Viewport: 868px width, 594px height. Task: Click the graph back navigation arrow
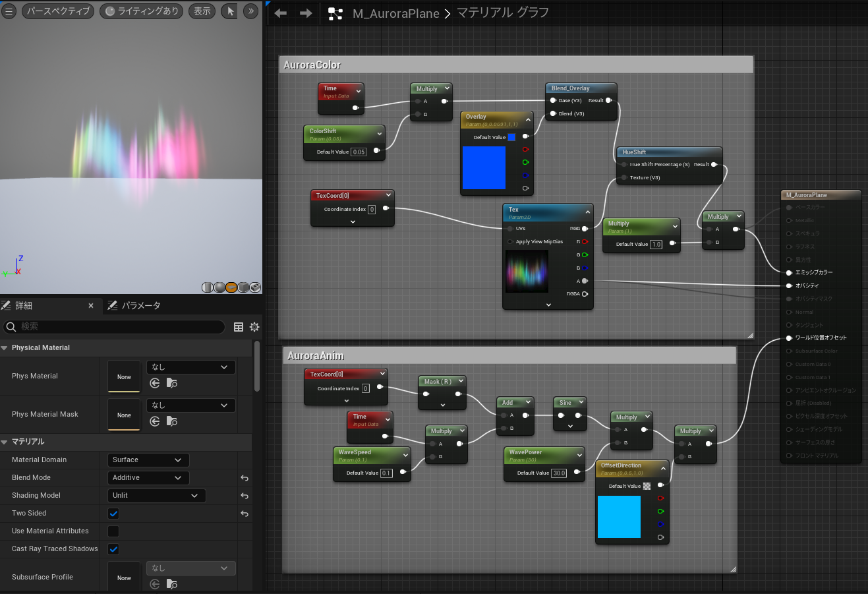(281, 13)
